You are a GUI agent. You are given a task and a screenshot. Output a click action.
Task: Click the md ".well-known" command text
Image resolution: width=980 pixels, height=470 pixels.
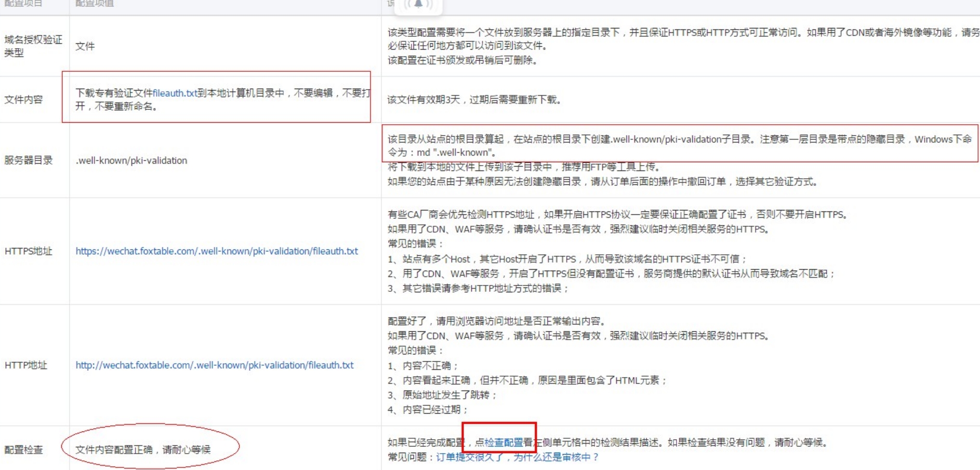[x=456, y=153]
